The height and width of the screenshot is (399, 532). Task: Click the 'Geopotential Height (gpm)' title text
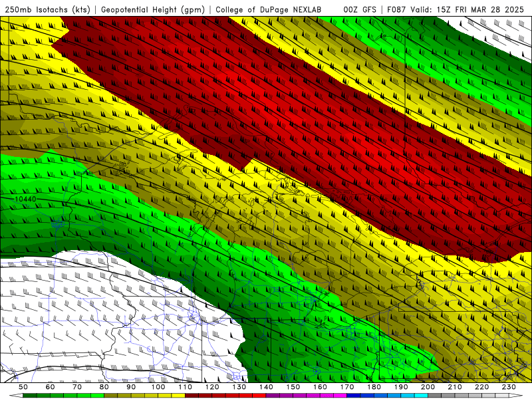click(x=153, y=9)
